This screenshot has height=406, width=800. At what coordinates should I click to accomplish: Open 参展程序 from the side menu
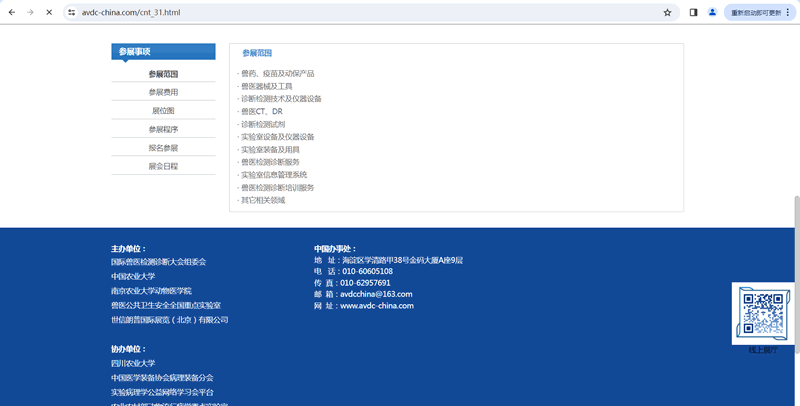click(163, 129)
